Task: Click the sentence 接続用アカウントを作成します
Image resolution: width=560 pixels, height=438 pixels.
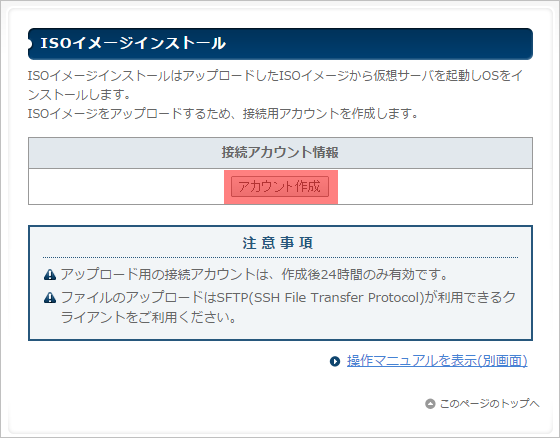Action: pyautogui.click(x=330, y=114)
